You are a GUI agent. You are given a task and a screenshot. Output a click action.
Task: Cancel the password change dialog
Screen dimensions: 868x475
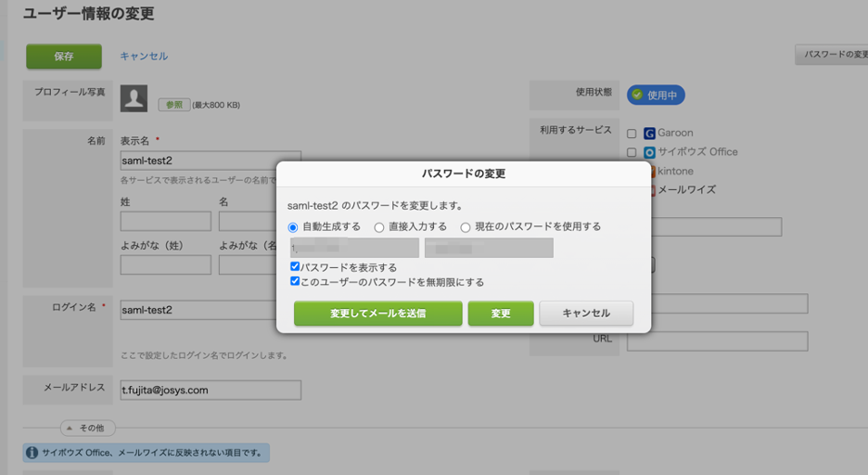pyautogui.click(x=586, y=314)
